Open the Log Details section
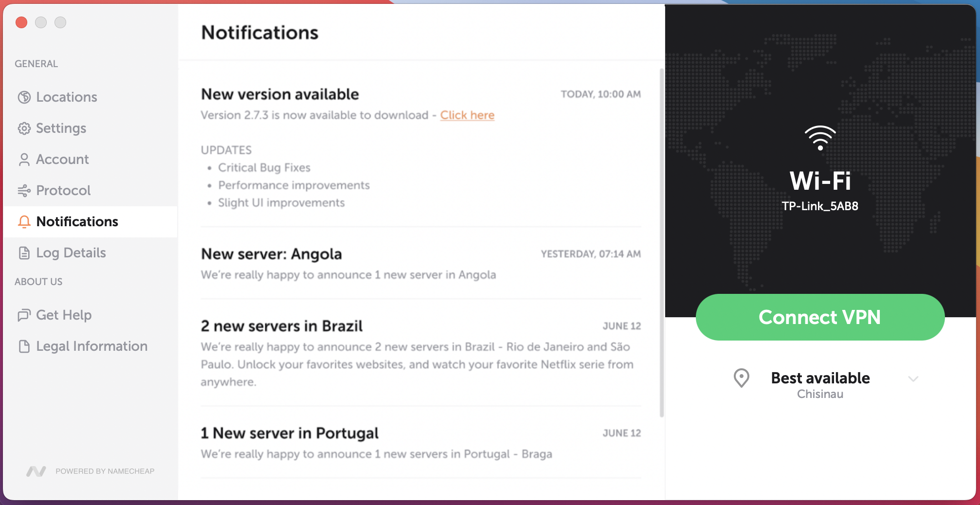 (91, 253)
